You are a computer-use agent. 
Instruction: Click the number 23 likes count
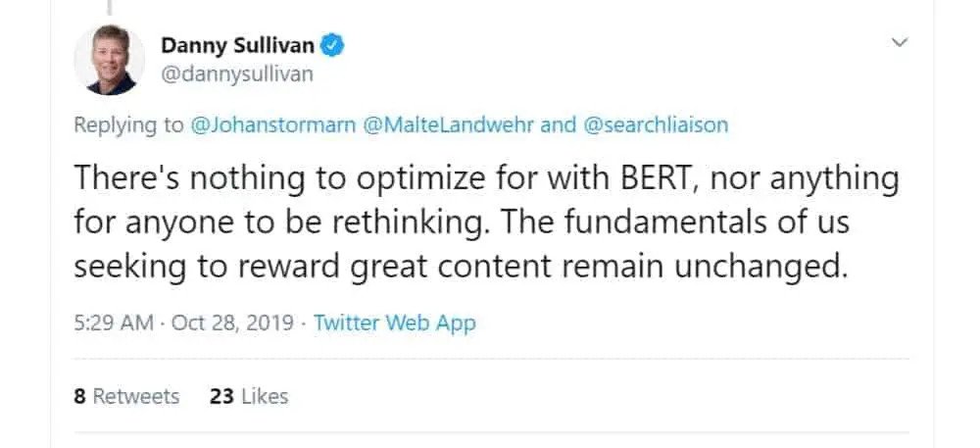coord(220,396)
